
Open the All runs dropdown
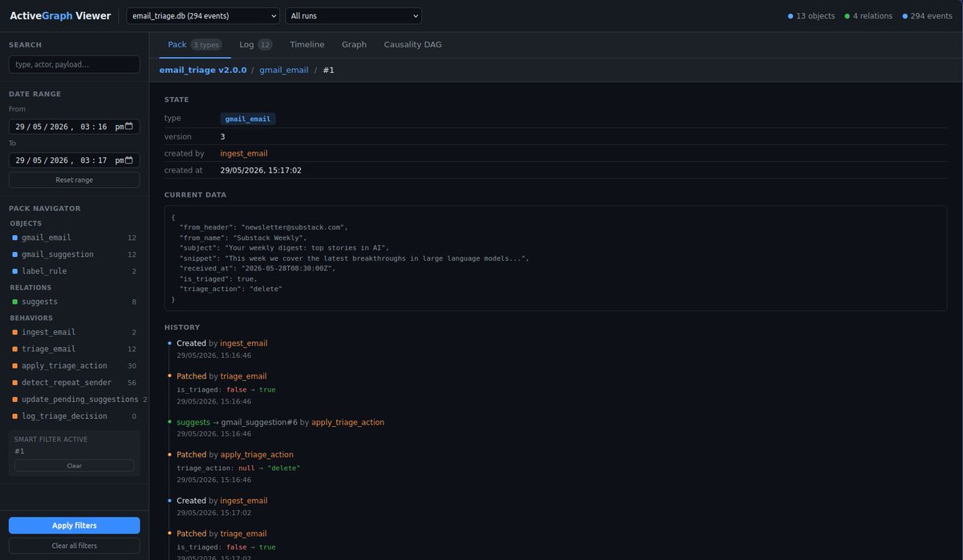pos(353,16)
